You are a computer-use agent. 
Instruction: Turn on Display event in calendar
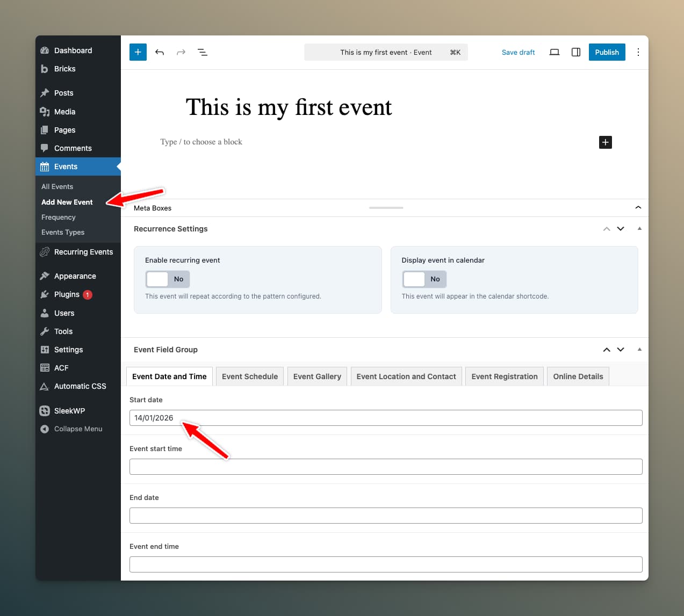(x=414, y=279)
